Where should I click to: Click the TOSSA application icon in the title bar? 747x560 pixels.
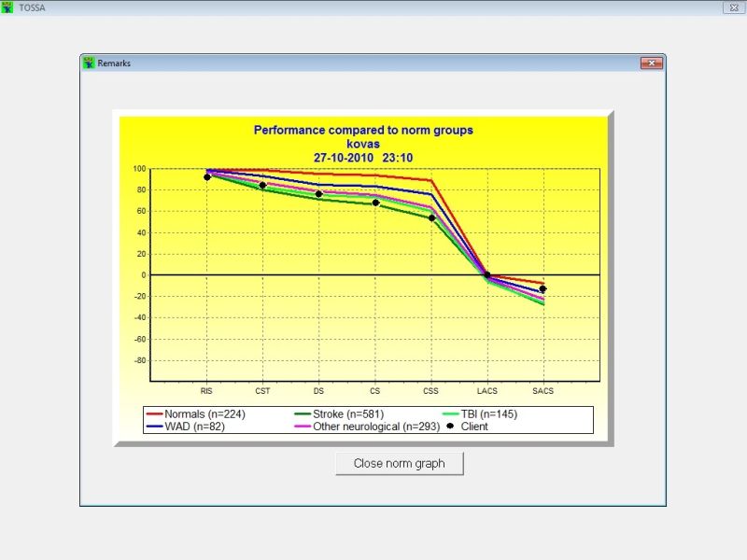(7, 7)
